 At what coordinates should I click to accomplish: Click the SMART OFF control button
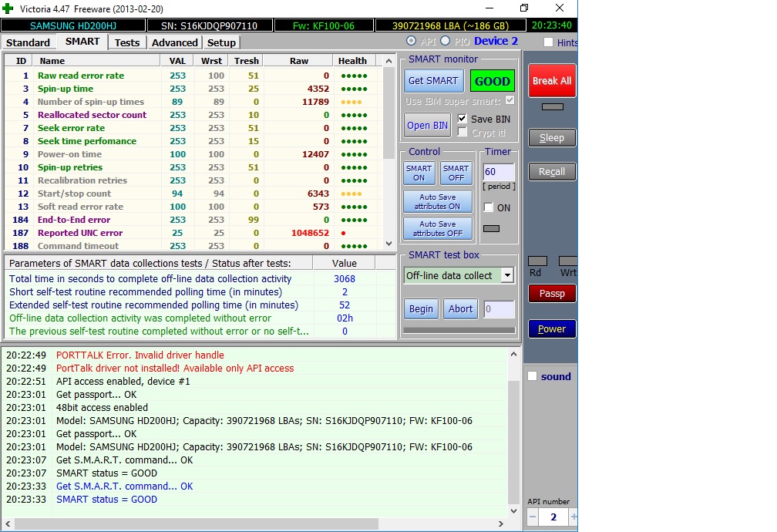click(456, 173)
